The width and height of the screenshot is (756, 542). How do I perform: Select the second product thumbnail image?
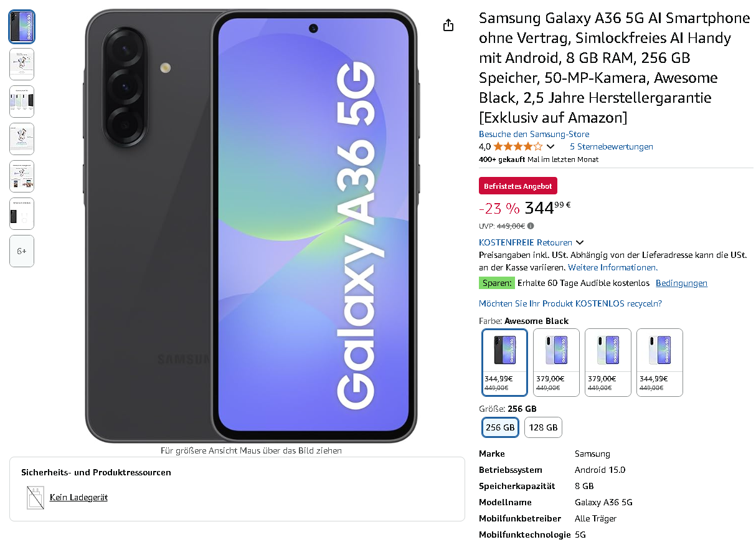tap(22, 64)
